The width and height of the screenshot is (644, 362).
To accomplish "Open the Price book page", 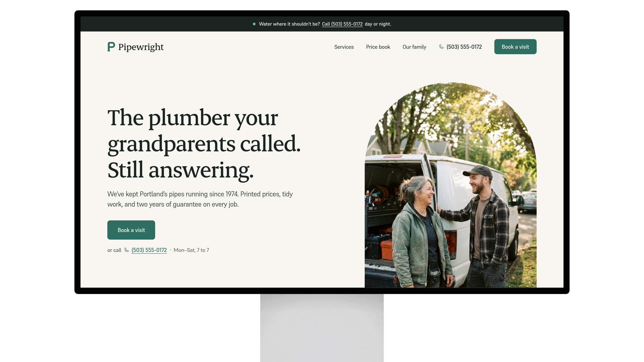I will coord(378,47).
